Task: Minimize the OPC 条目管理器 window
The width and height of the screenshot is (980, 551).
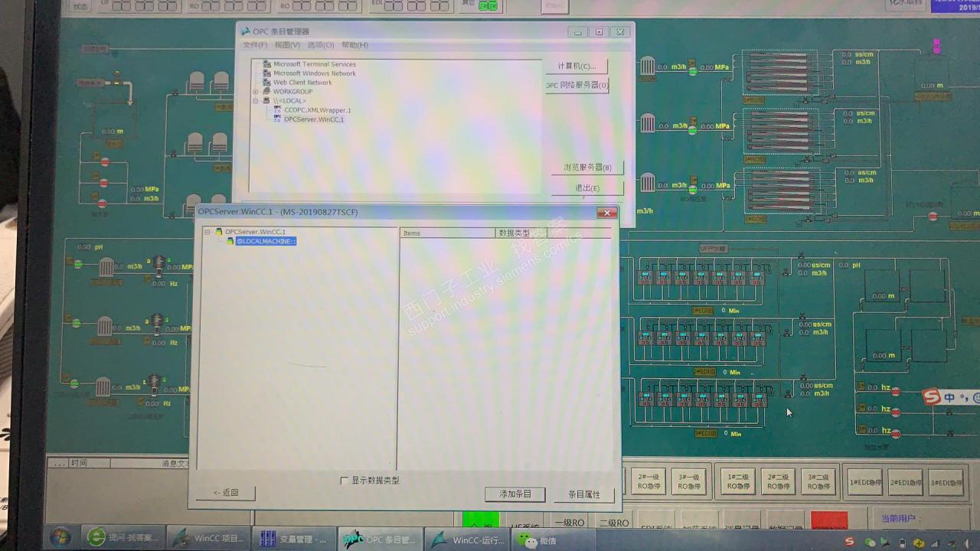Action: (x=578, y=32)
